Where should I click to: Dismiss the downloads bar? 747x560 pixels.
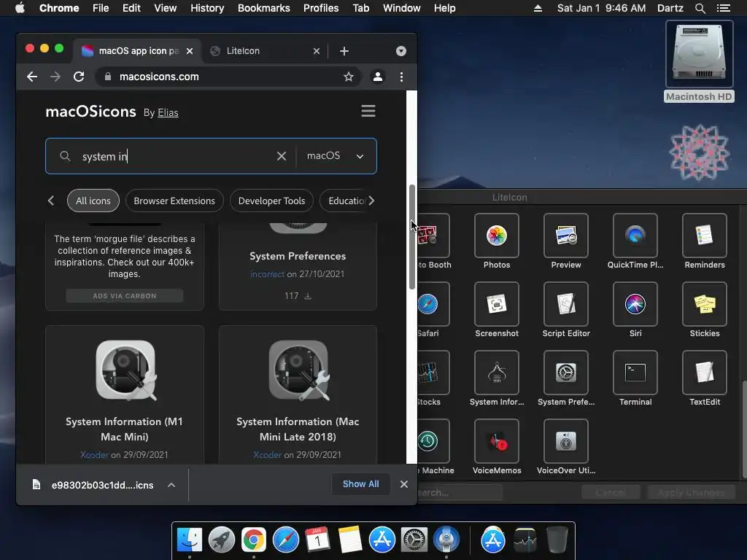coord(404,484)
